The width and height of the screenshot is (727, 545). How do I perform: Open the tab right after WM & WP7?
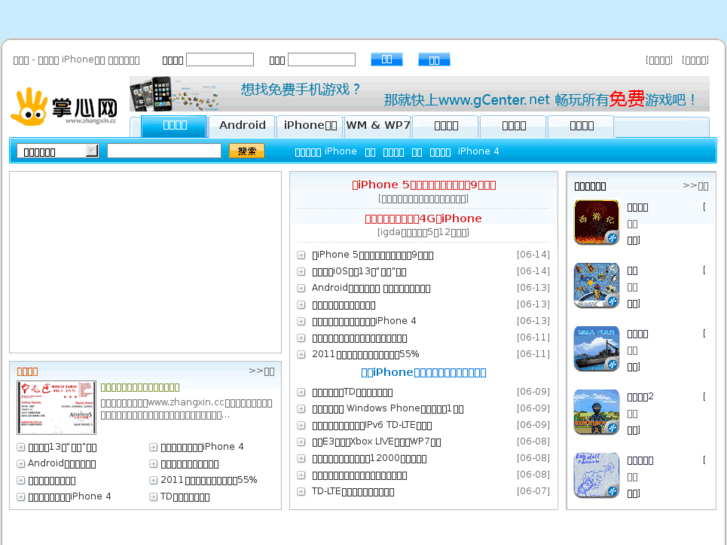pyautogui.click(x=446, y=126)
